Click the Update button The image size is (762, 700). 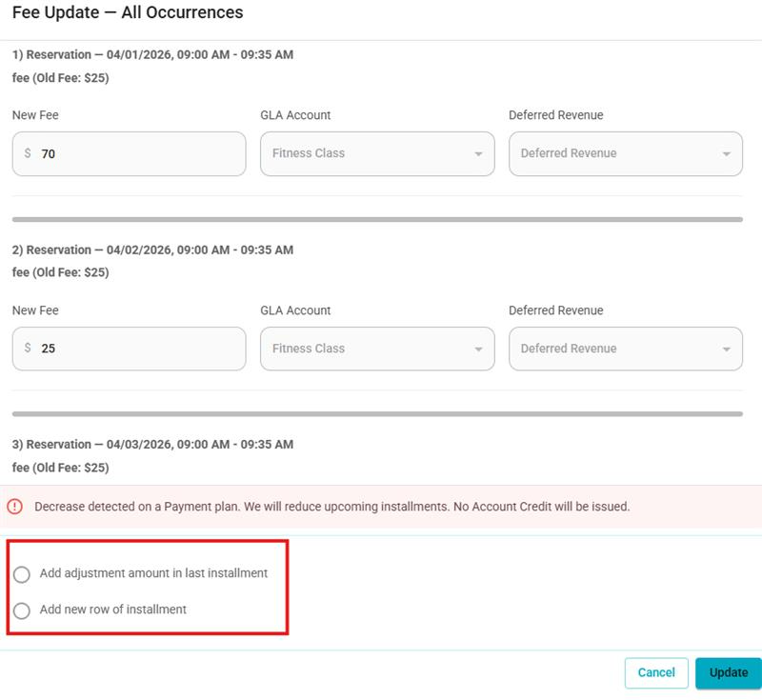[x=728, y=672]
